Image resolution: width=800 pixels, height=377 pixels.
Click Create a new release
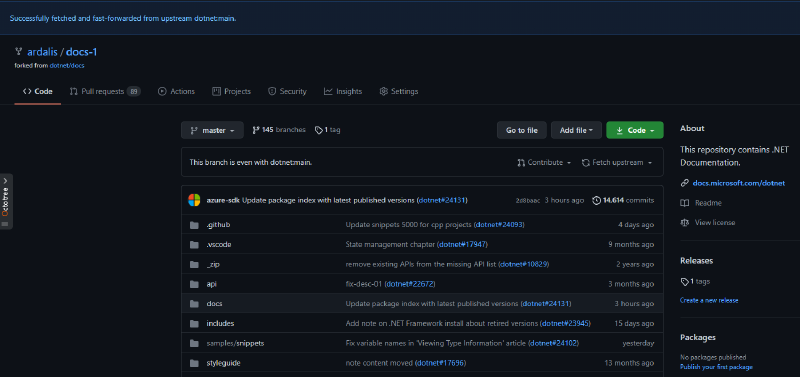(x=709, y=300)
